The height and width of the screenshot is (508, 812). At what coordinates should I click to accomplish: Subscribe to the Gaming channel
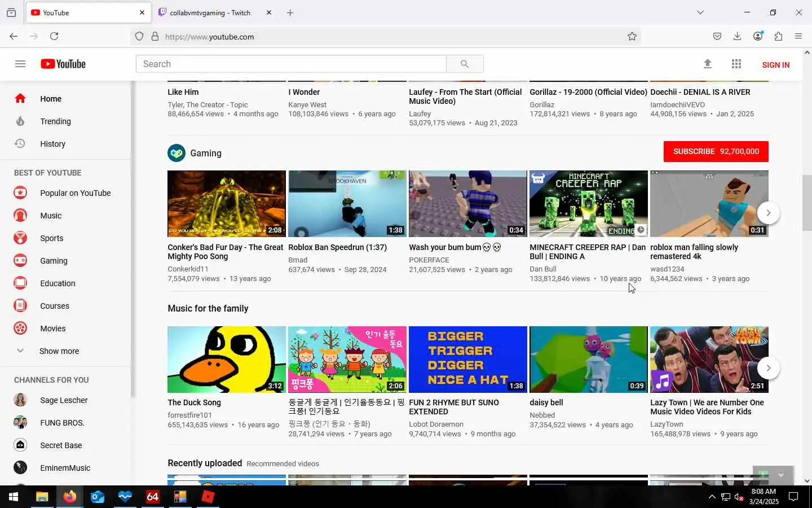716,151
